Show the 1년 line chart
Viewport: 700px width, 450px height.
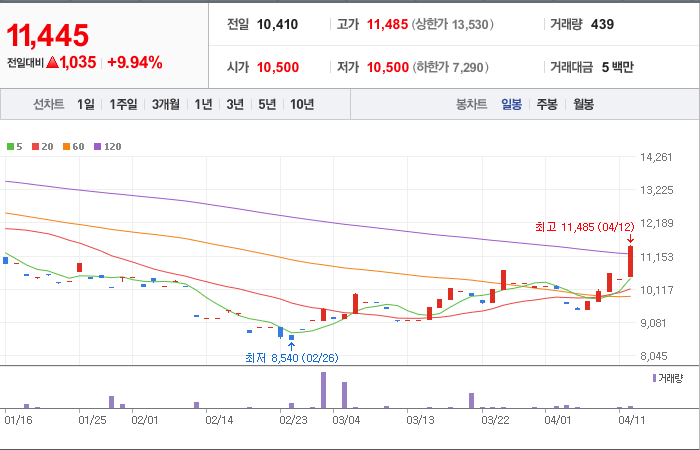click(x=203, y=104)
